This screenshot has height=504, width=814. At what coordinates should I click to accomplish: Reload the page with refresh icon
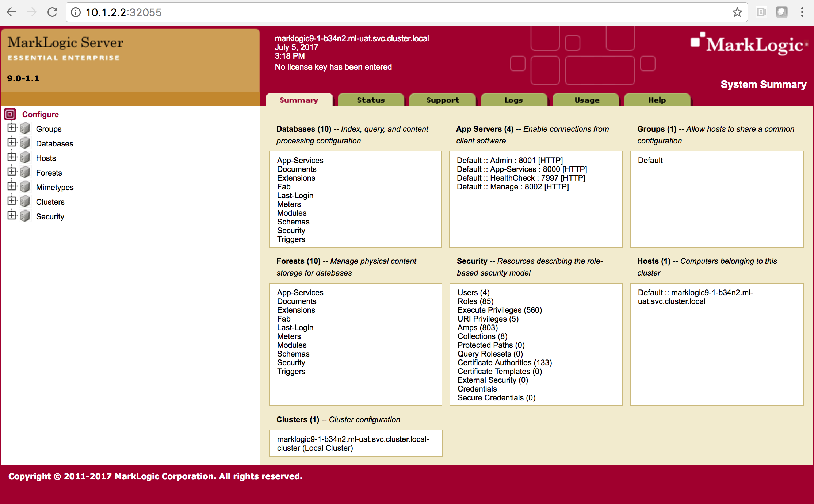point(53,12)
